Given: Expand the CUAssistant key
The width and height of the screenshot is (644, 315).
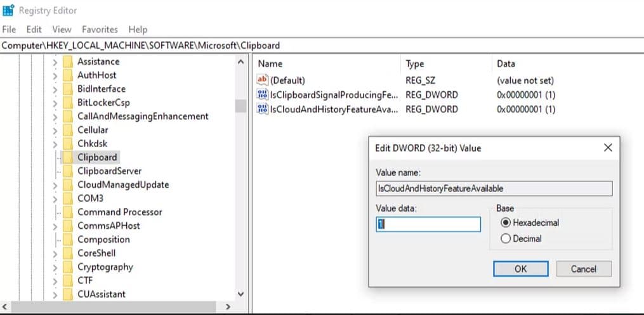Looking at the screenshot, I should [55, 295].
